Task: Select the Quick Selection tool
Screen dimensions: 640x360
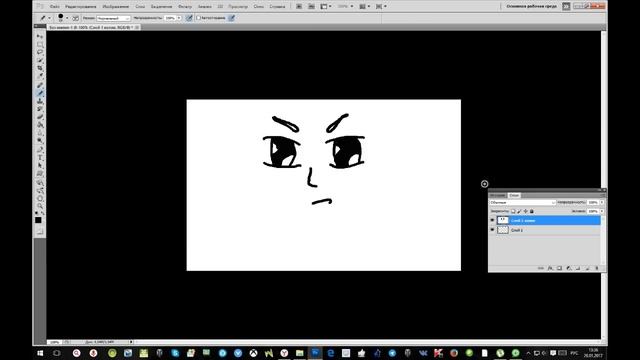Action: click(40, 60)
